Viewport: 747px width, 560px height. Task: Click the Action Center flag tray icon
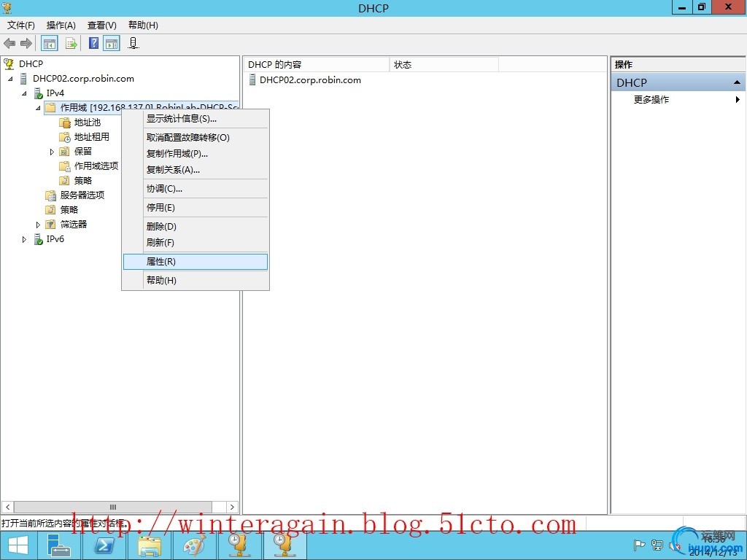click(x=639, y=545)
